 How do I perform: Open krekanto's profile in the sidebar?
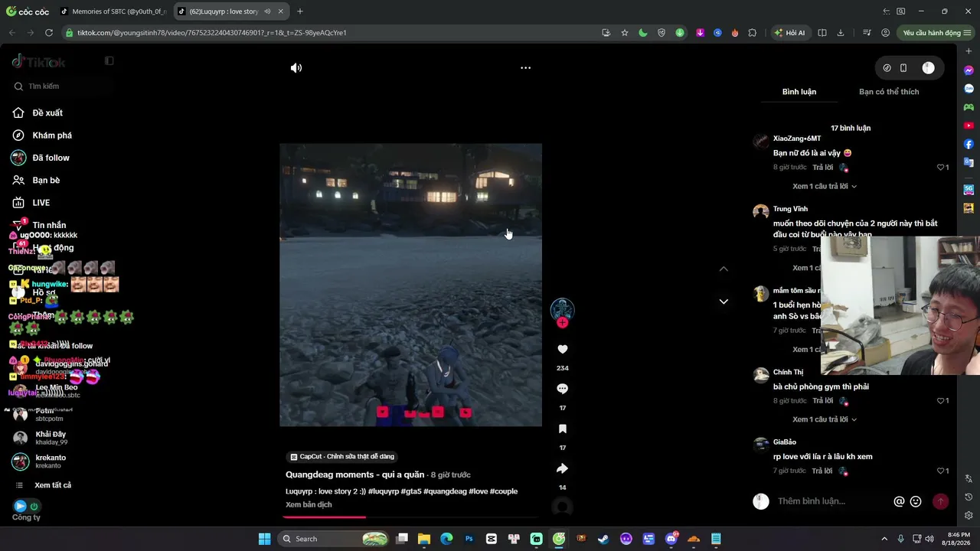coord(51,461)
